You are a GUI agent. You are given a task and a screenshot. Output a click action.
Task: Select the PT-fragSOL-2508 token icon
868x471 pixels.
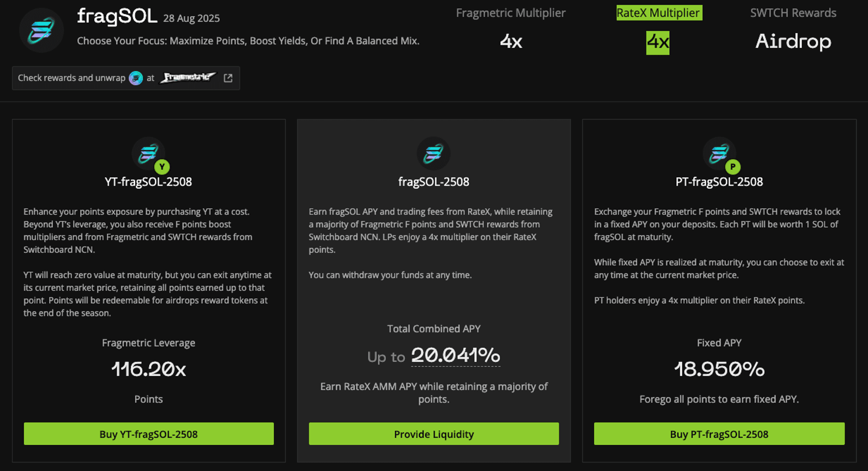tap(719, 154)
